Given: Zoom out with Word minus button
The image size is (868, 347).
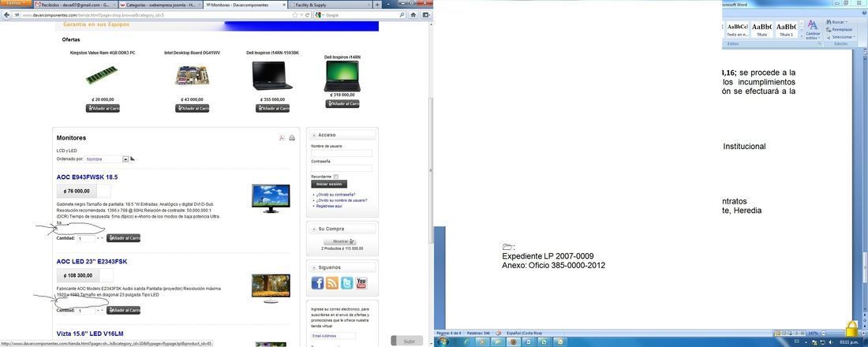Looking at the screenshot, I should tap(824, 333).
